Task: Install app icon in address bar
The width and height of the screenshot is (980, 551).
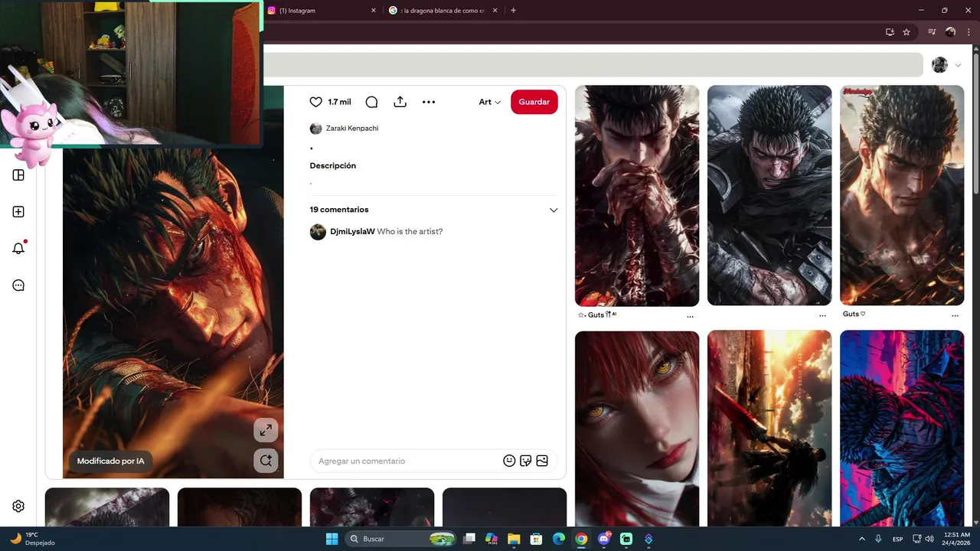Action: (890, 32)
